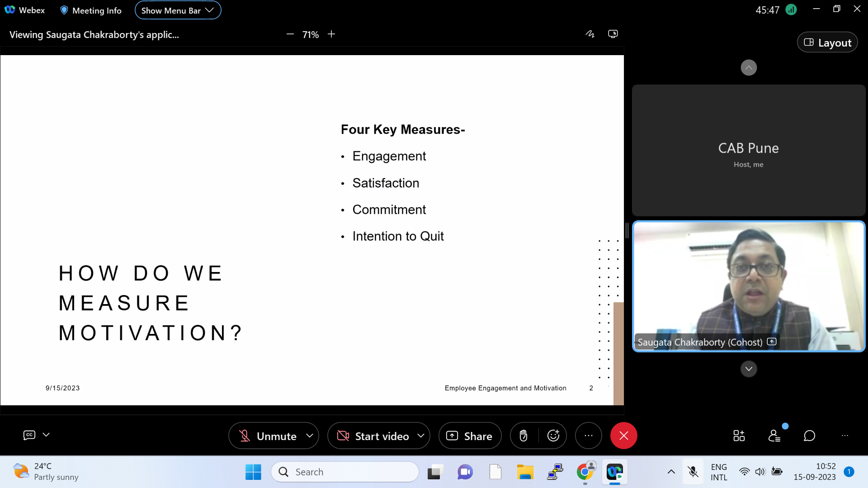
Task: Expand the Show Menu Bar dropdown
Action: pos(178,10)
